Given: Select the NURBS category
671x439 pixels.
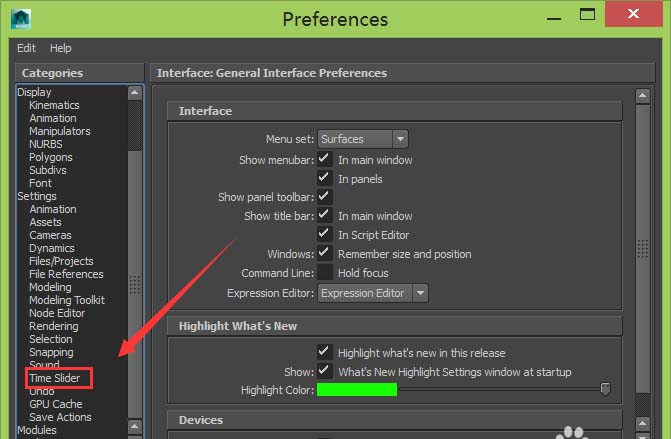Looking at the screenshot, I should (46, 144).
